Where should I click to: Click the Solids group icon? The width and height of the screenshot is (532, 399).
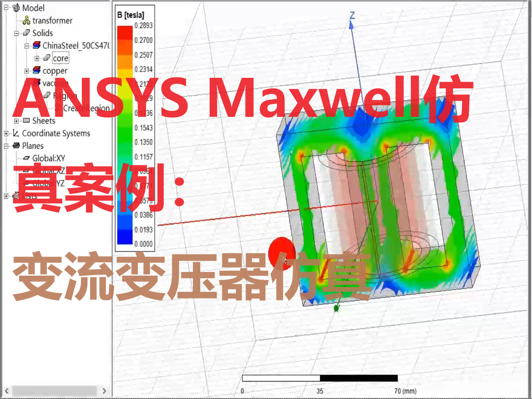click(26, 33)
